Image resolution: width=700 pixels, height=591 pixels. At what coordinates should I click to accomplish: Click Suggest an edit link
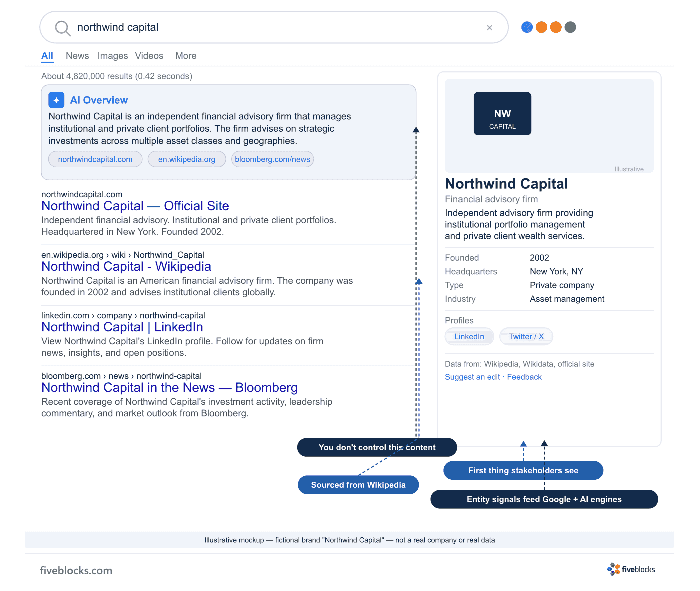pos(472,377)
